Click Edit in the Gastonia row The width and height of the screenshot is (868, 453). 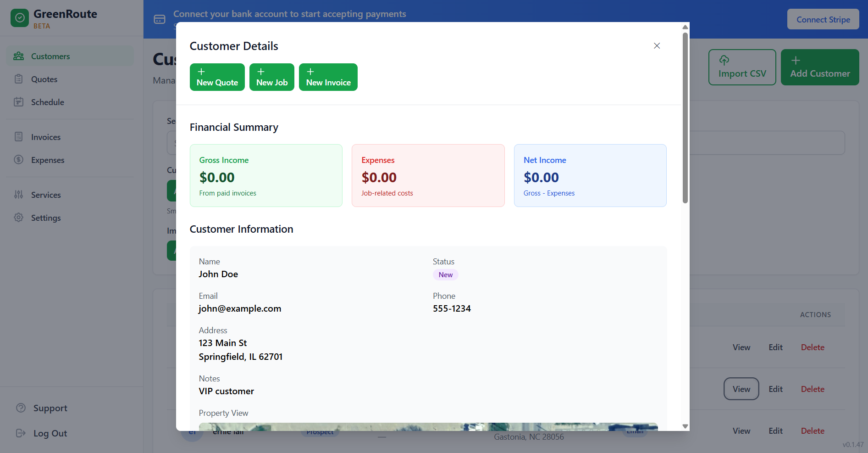(776, 431)
